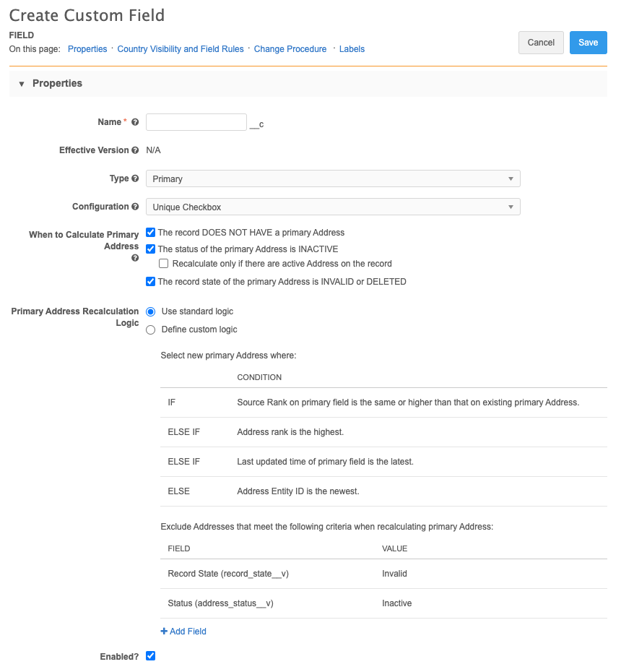Click the Name input field

click(x=196, y=122)
